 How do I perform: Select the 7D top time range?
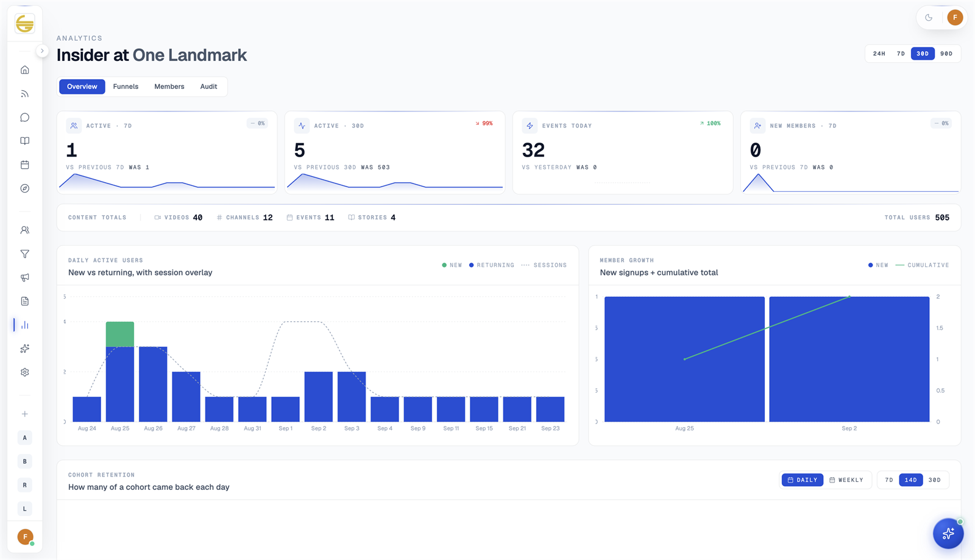click(901, 54)
